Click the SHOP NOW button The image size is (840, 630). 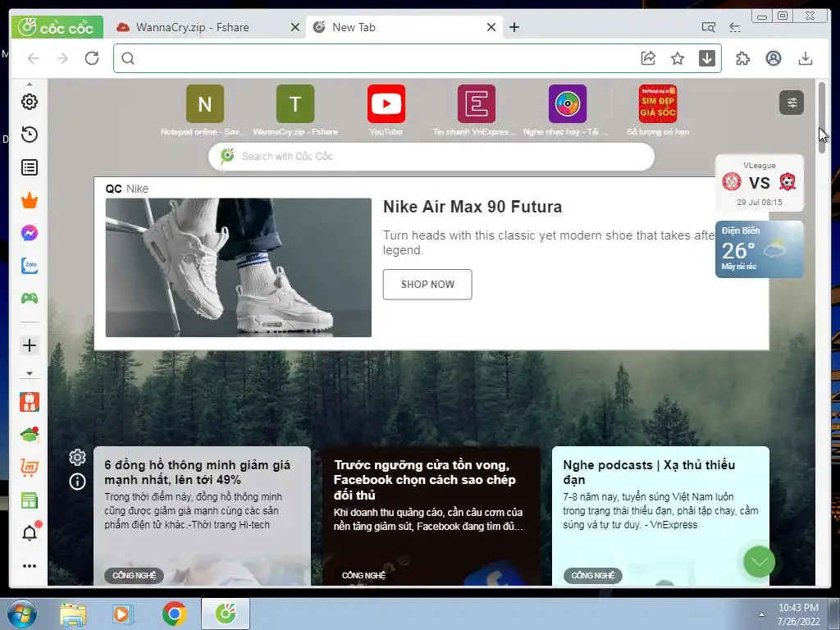427,285
